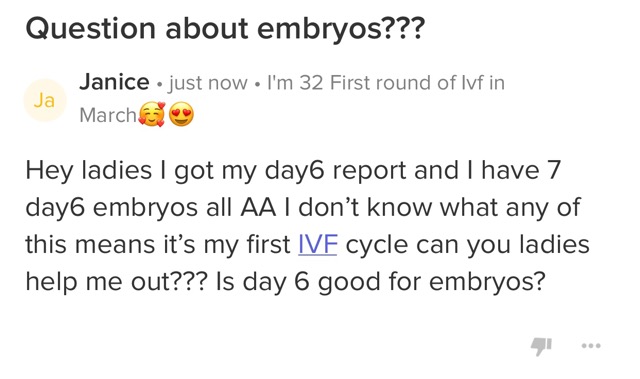Screen dimensions: 640x379
Task: Click "cycle can you ladies" after the IVF link
Action: tap(467, 245)
